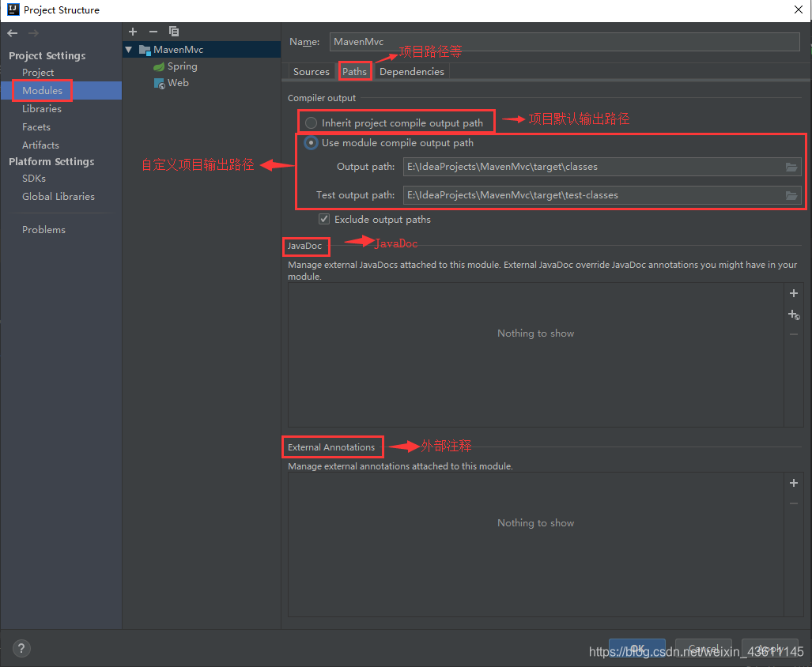Select Inherit project compile output path

(397, 122)
